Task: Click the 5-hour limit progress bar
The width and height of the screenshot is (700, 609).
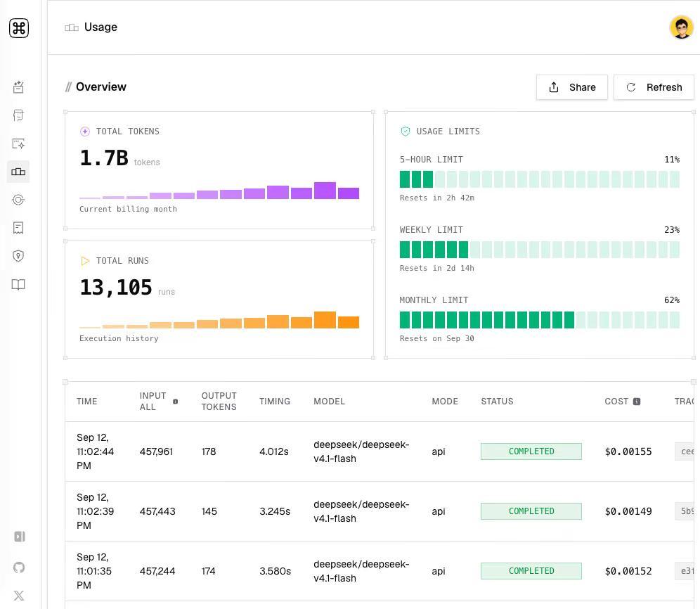Action: (539, 179)
